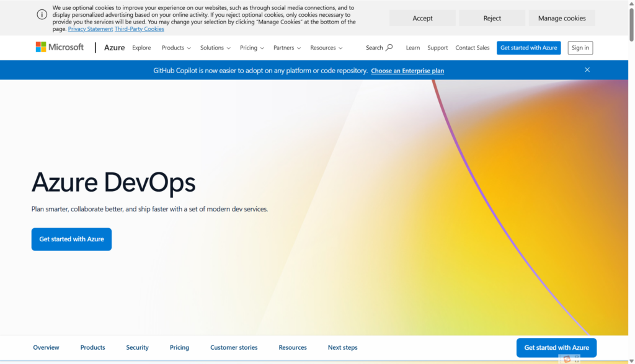Click the search magnifier icon
The image size is (635, 364).
click(x=389, y=47)
